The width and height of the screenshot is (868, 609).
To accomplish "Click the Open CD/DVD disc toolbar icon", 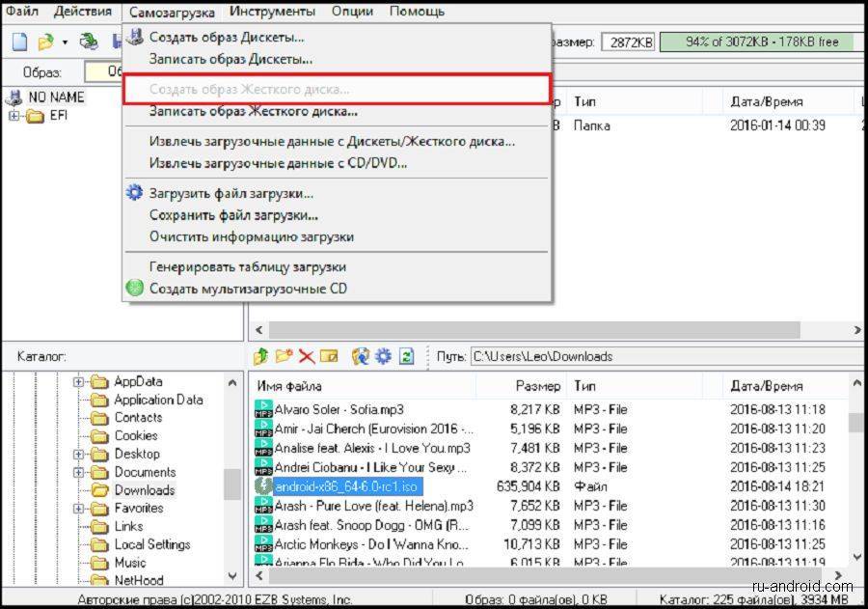I will coord(89,42).
